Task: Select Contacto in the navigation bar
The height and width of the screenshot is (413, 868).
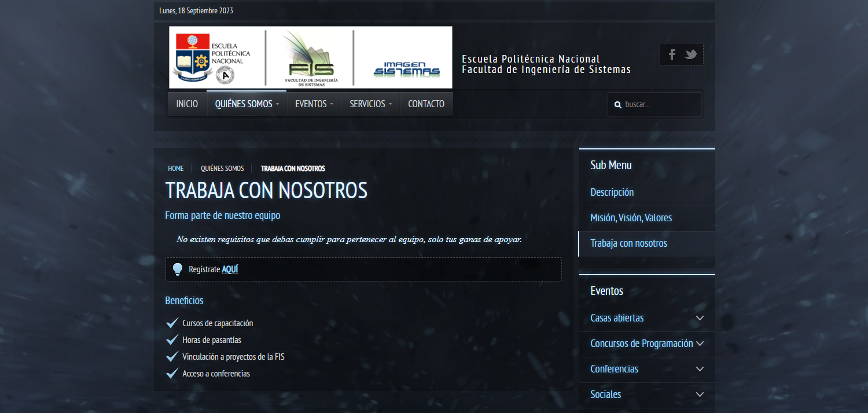Action: 426,104
